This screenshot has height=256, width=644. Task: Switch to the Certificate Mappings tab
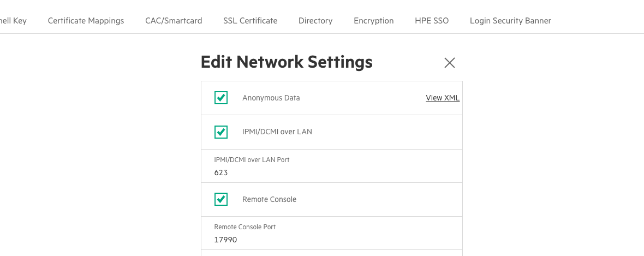(86, 21)
